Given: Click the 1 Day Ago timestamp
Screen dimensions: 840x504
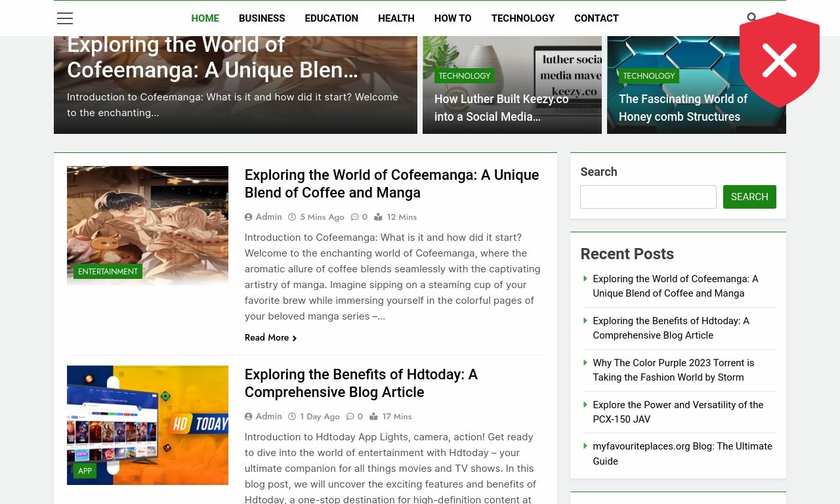Looking at the screenshot, I should [x=320, y=417].
